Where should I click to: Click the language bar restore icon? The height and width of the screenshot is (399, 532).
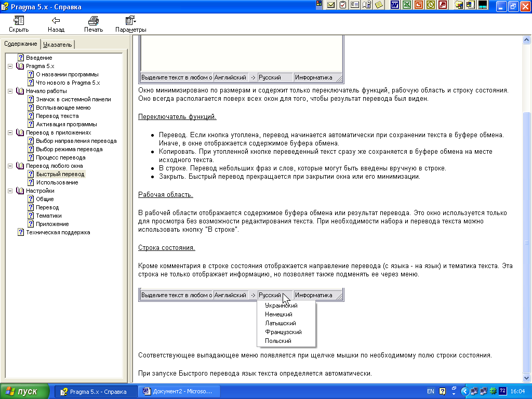click(454, 389)
